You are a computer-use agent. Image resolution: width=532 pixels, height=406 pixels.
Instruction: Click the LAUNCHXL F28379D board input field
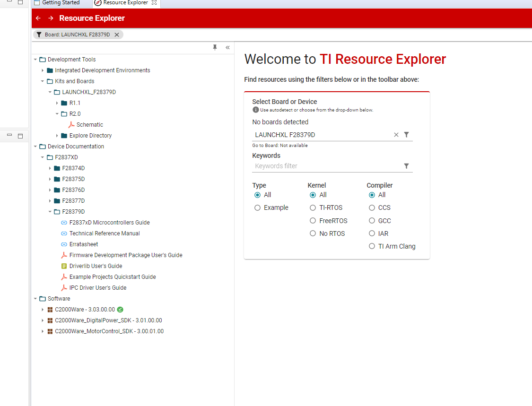(323, 135)
